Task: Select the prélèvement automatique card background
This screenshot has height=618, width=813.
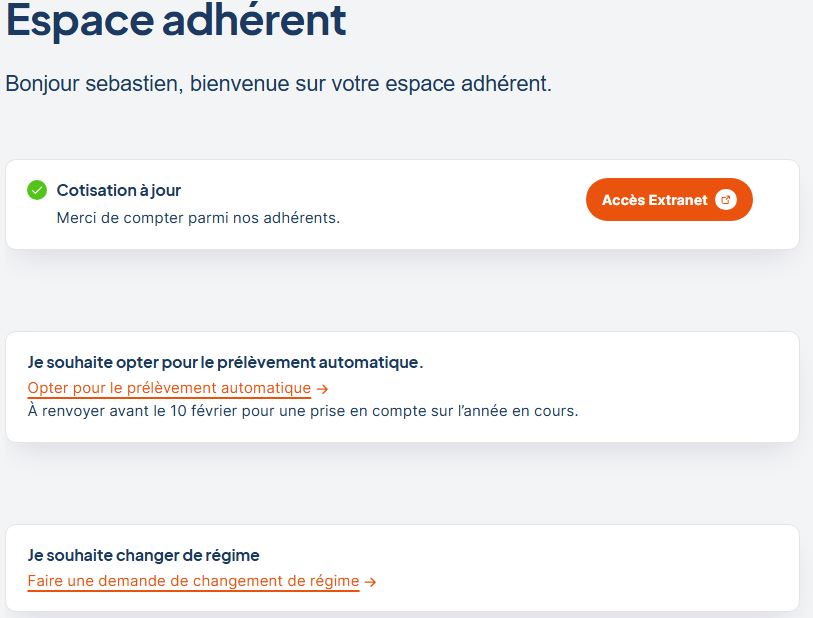Action: 402,387
